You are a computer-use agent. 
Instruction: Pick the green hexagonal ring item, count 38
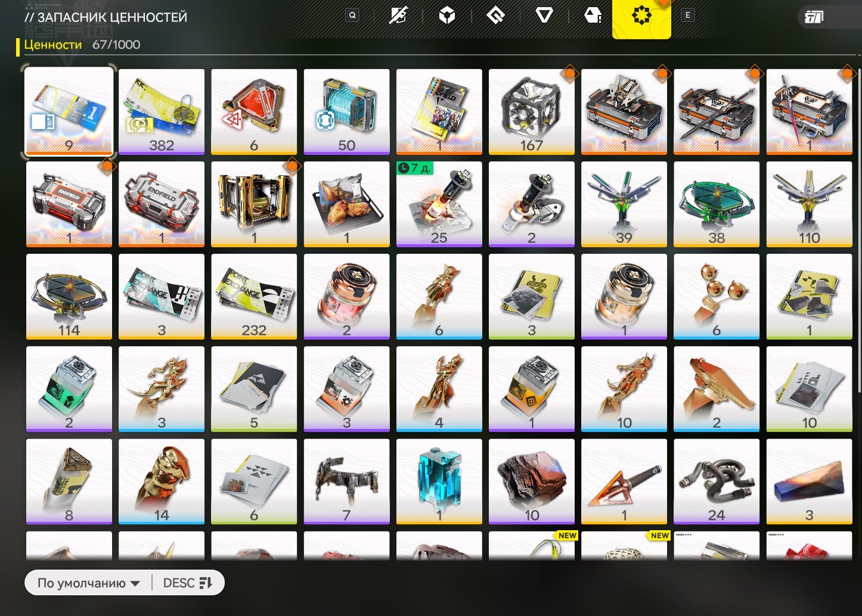pos(717,204)
